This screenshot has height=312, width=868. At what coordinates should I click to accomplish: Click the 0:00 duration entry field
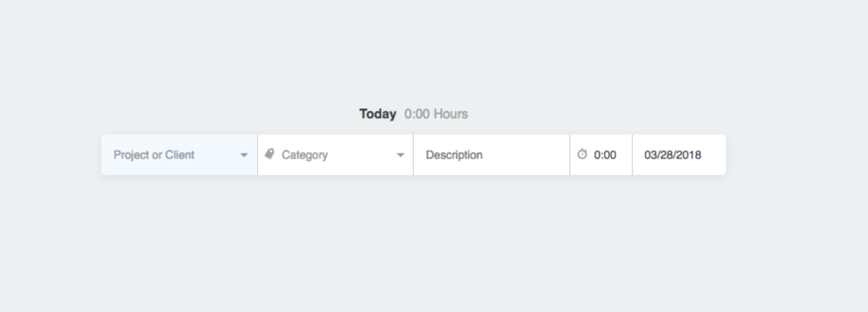(x=602, y=155)
